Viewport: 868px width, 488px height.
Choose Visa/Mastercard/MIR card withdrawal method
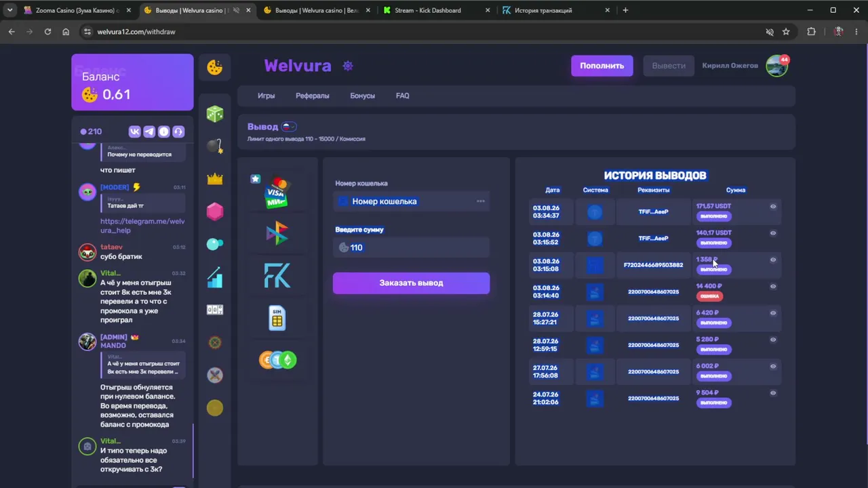pyautogui.click(x=277, y=192)
